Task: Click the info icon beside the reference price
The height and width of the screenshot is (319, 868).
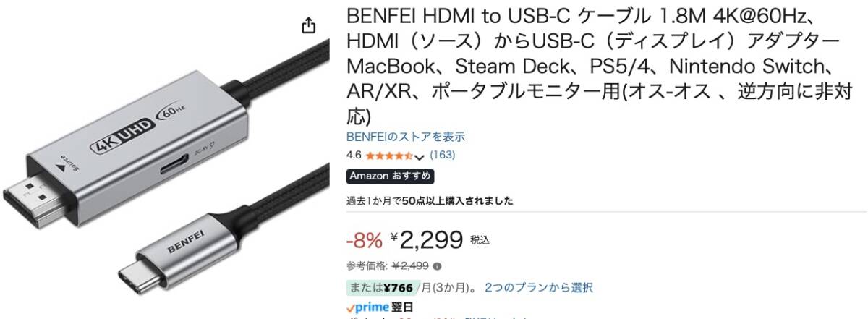Action: [438, 265]
